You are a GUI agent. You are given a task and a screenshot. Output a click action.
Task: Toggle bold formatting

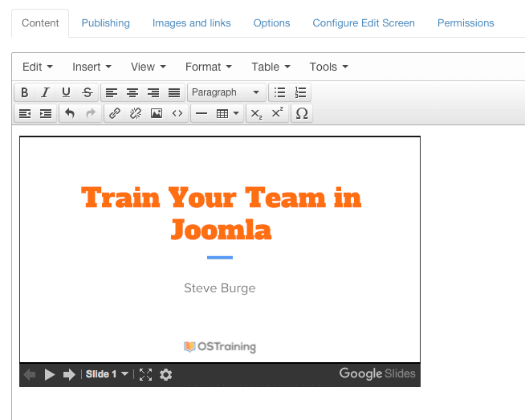[24, 92]
